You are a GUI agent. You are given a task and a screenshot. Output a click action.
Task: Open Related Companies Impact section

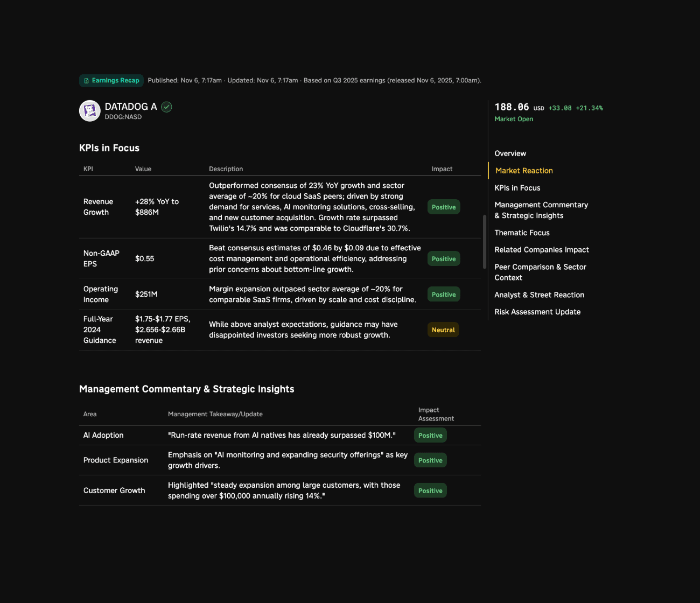click(541, 250)
